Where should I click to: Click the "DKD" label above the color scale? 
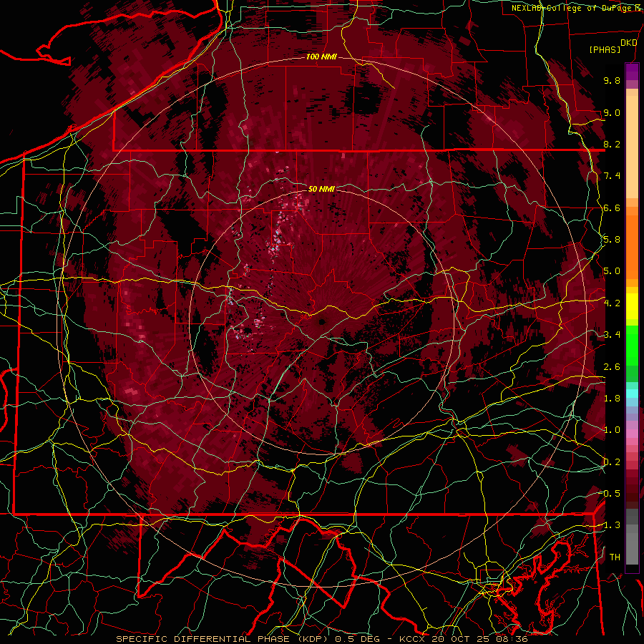(628, 43)
